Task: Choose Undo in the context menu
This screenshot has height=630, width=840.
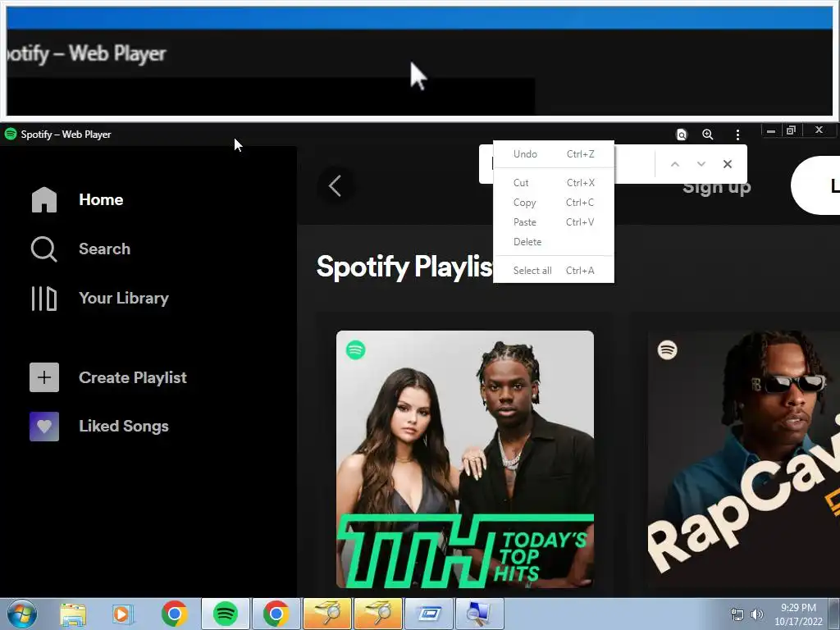Action: 554,154
